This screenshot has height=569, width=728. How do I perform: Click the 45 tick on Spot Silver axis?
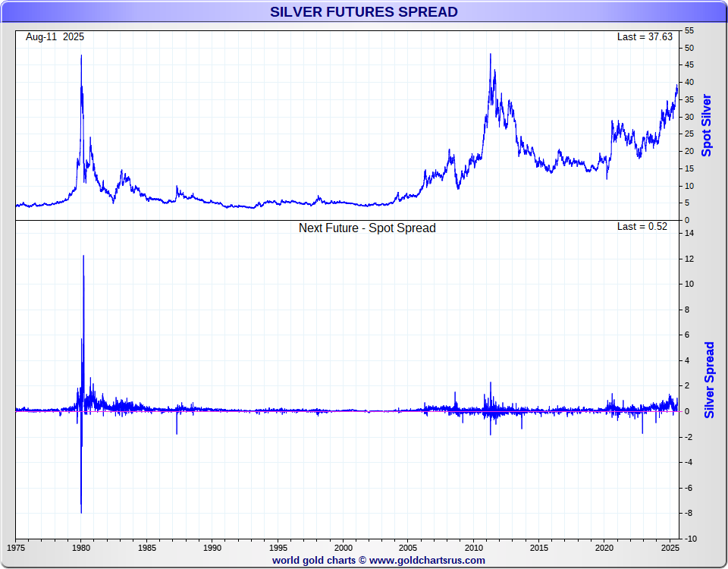[689, 65]
